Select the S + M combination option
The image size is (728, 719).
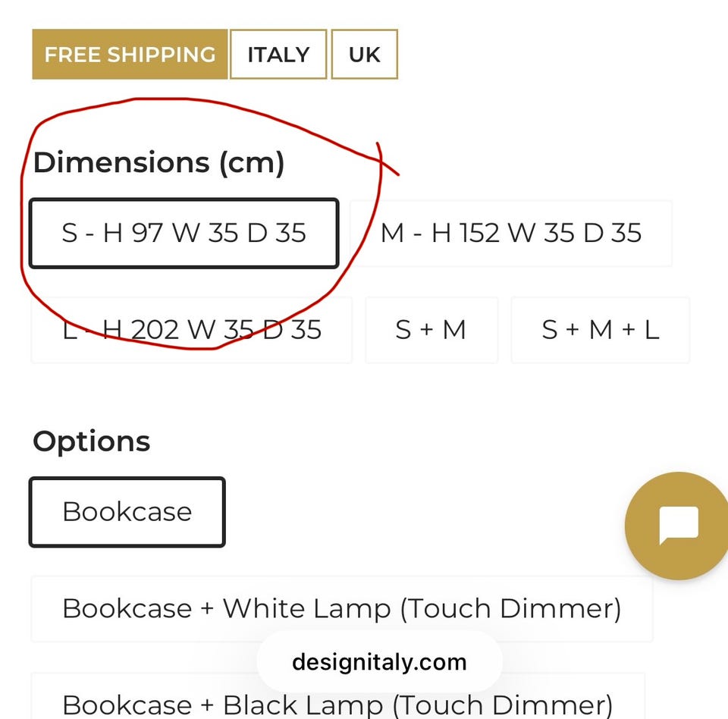click(431, 330)
